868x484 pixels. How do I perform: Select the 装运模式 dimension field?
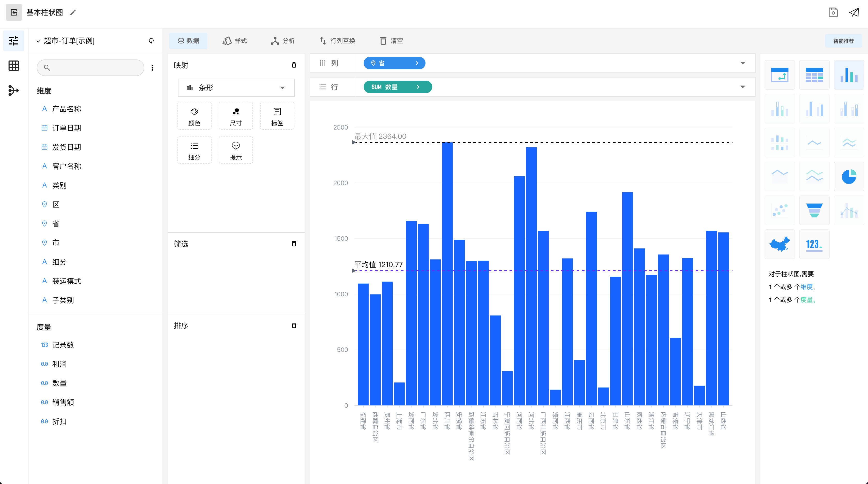pyautogui.click(x=66, y=281)
